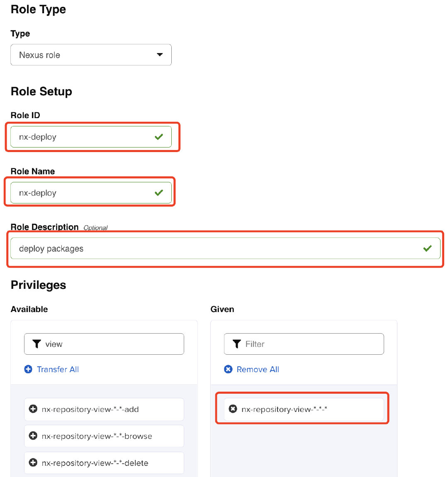Add the nx-repository-view-*-*-delete privilege via plus icon
Viewport: 448px width, 477px height.
33,462
